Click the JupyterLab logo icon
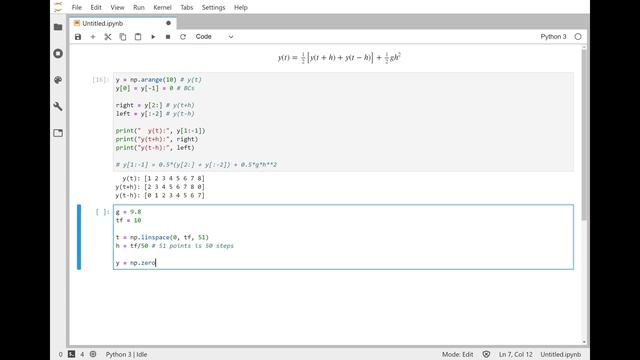The height and width of the screenshot is (360, 640). click(x=58, y=7)
